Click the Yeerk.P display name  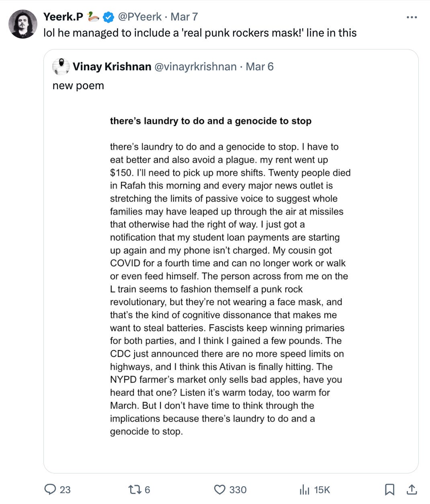[x=63, y=17]
